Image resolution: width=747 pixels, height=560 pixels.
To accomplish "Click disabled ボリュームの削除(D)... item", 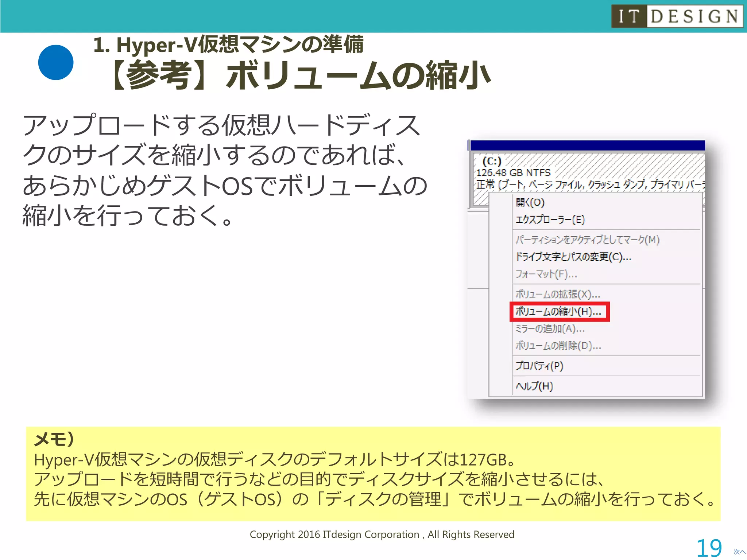I will coord(558,346).
